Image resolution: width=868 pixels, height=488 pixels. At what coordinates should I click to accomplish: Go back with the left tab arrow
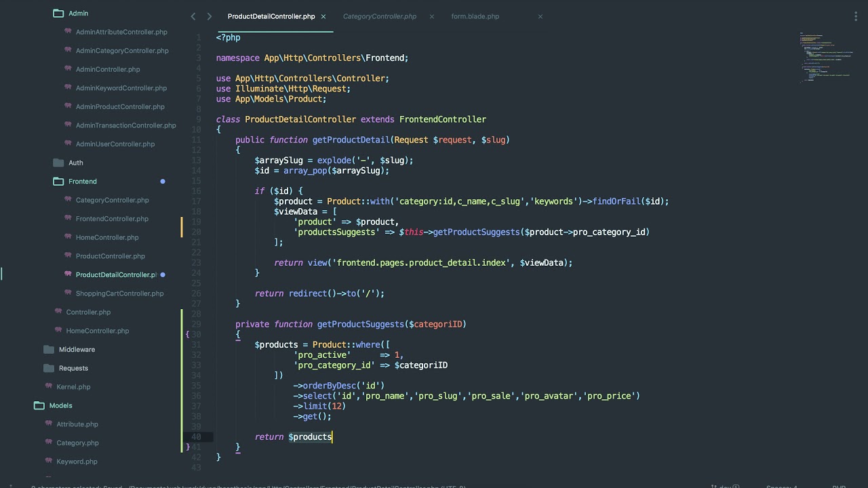tap(193, 16)
